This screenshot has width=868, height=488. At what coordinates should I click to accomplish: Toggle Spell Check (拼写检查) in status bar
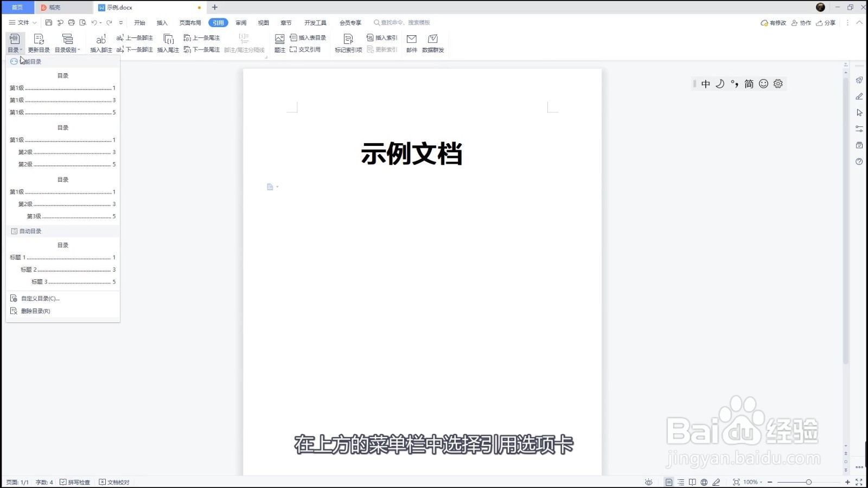[x=75, y=482]
